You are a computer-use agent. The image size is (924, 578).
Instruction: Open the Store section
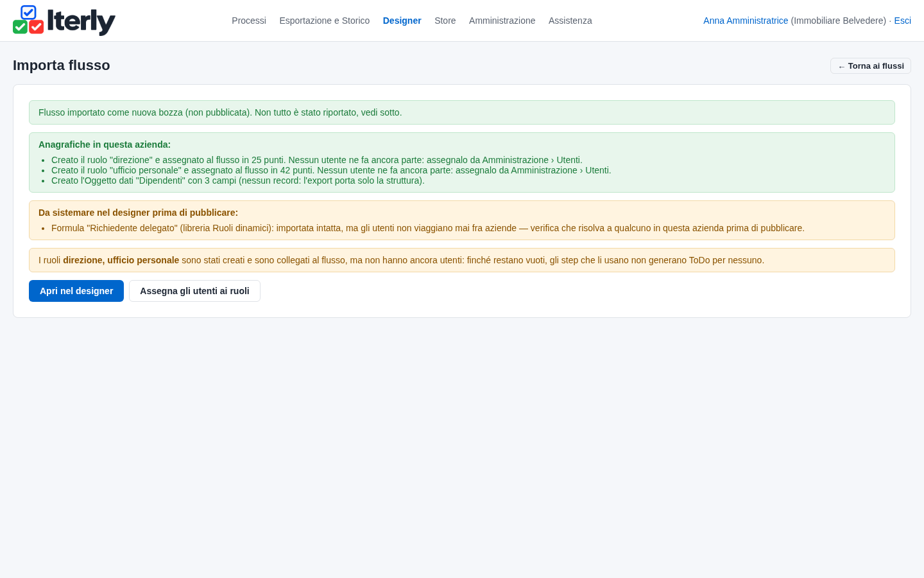tap(445, 21)
